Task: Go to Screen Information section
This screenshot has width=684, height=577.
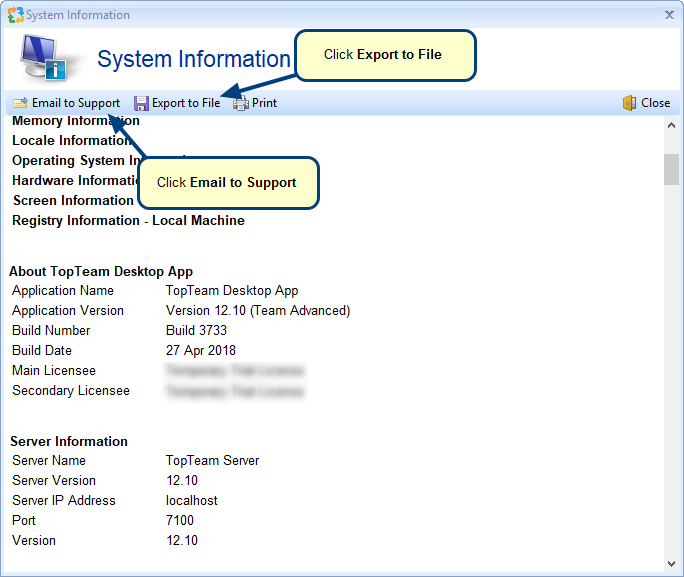Action: pos(72,201)
